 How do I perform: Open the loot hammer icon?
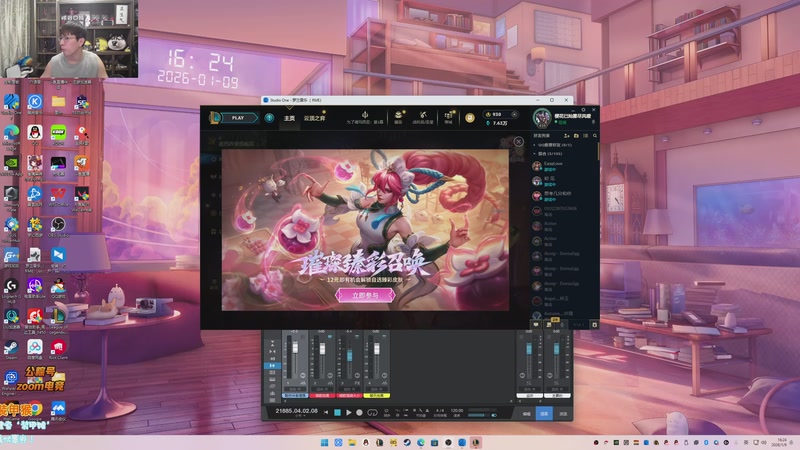point(422,115)
